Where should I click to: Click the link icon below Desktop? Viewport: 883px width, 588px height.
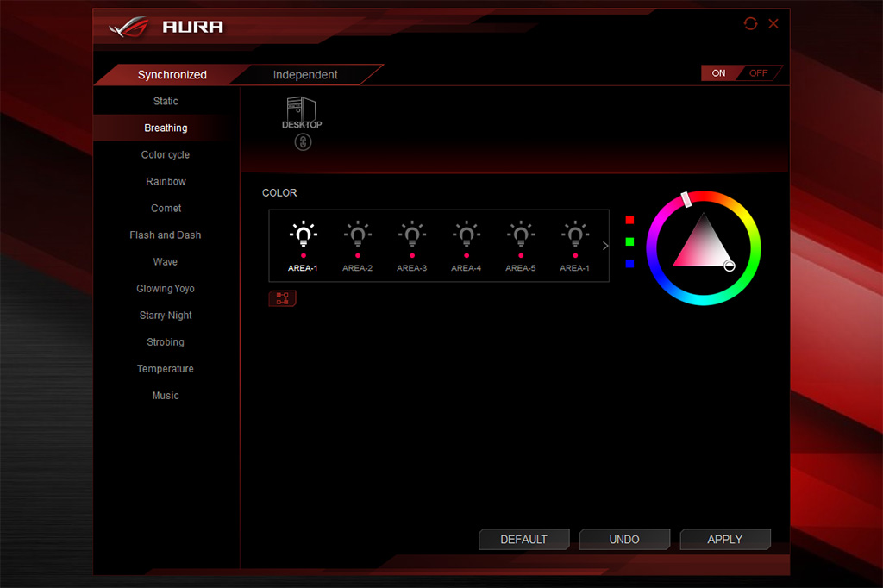pyautogui.click(x=303, y=142)
